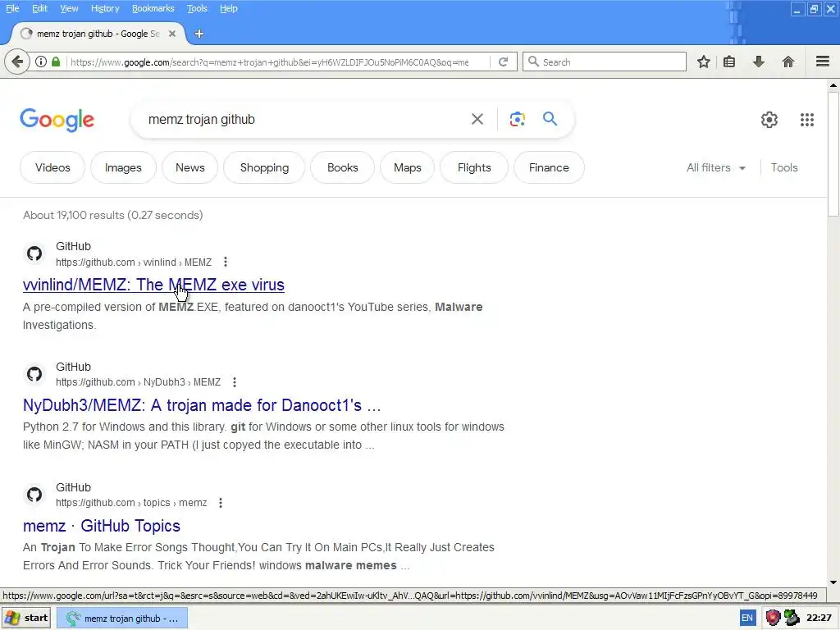Viewport: 840px width, 630px height.
Task: Click the green padlock security icon
Action: point(56,62)
